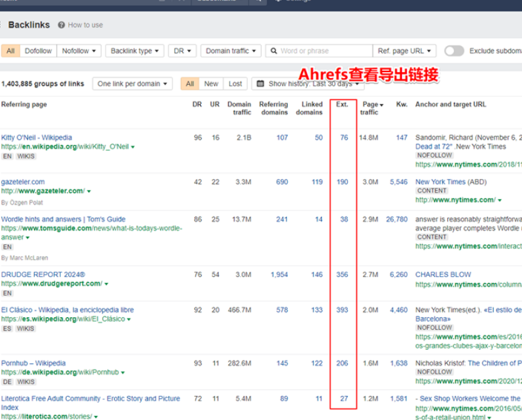Click the magnifier icon in Word or phrase field
Image resolution: width=522 pixels, height=420 pixels.
274,51
